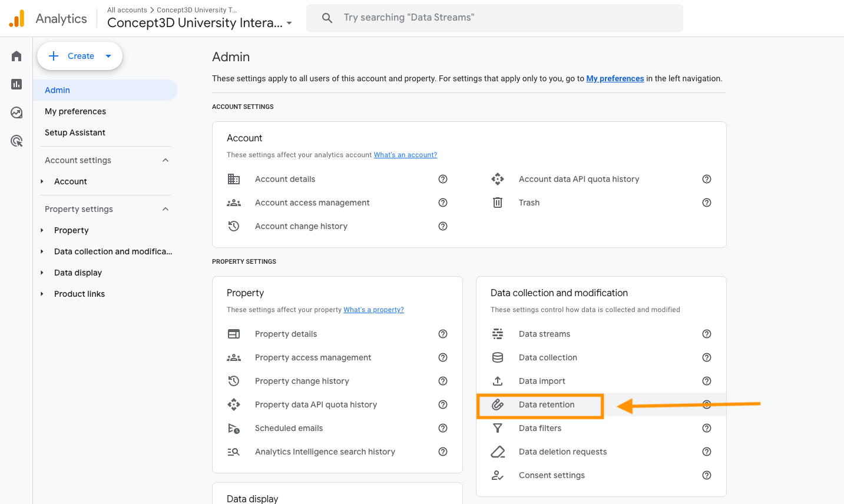
Task: Click the Property access management people icon
Action: click(234, 357)
